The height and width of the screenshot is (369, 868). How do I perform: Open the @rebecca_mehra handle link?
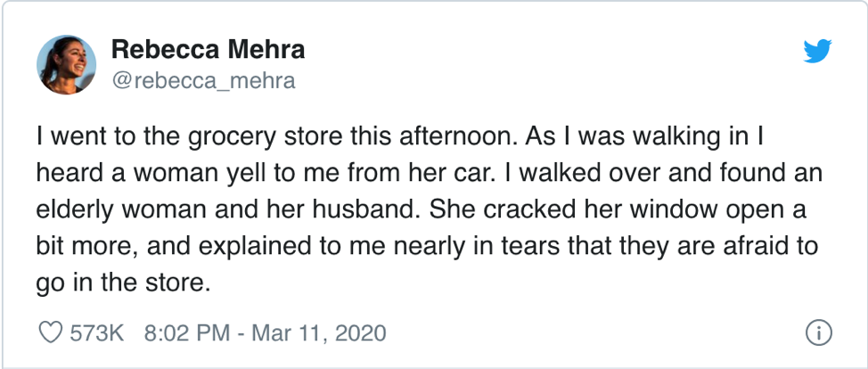tap(203, 81)
